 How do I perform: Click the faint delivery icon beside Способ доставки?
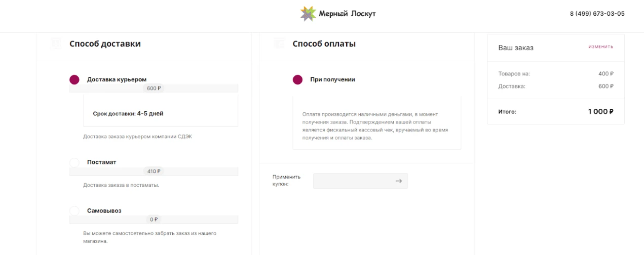[56, 44]
